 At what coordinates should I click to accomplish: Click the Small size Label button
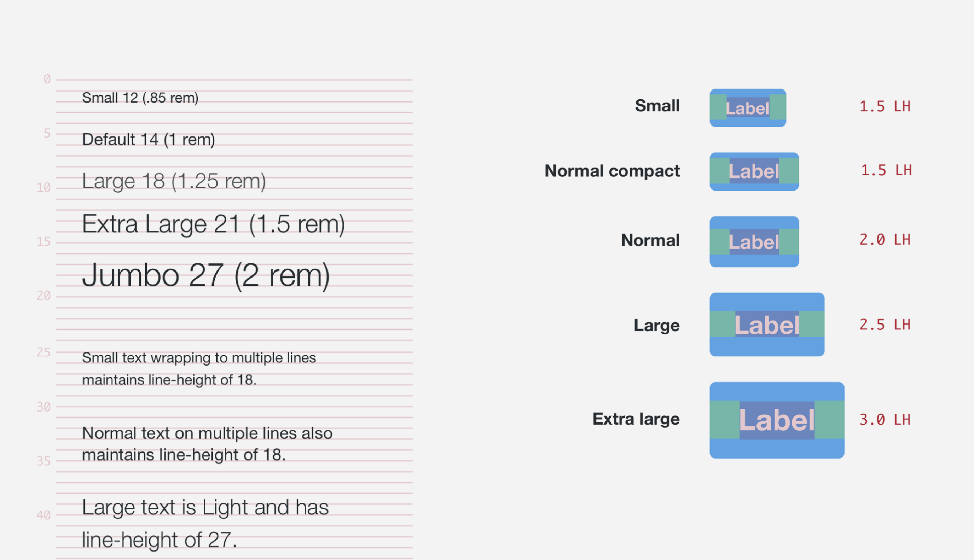point(747,108)
